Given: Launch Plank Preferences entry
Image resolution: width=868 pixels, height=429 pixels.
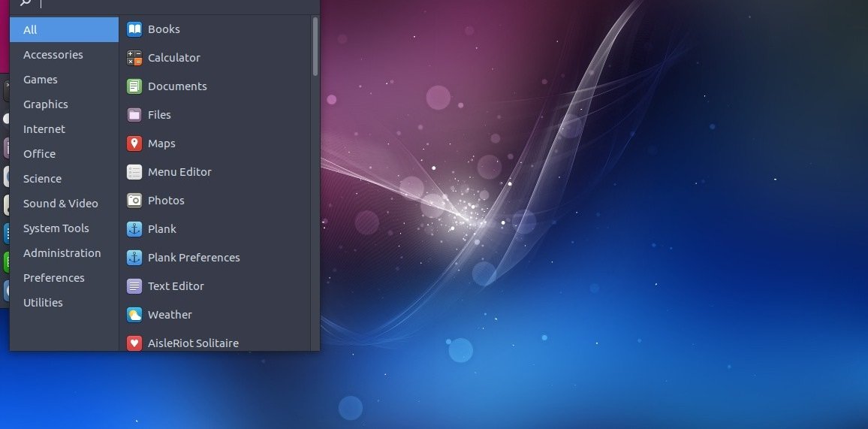Looking at the screenshot, I should pos(194,258).
